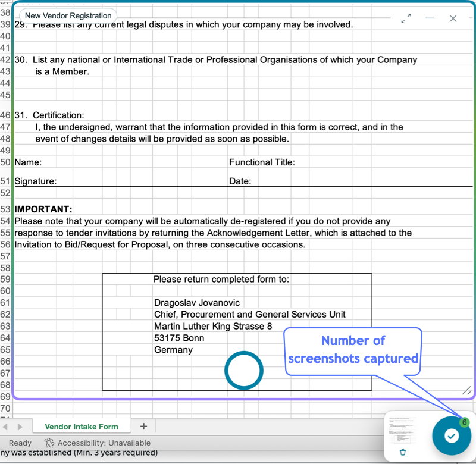The image size is (476, 464).
Task: Click the 'Date:' cell
Action: pyautogui.click(x=240, y=181)
